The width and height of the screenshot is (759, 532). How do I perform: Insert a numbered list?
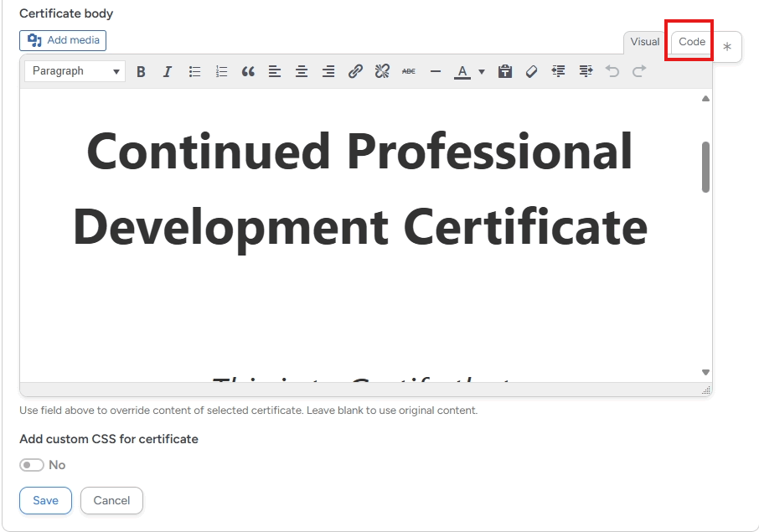(x=221, y=72)
